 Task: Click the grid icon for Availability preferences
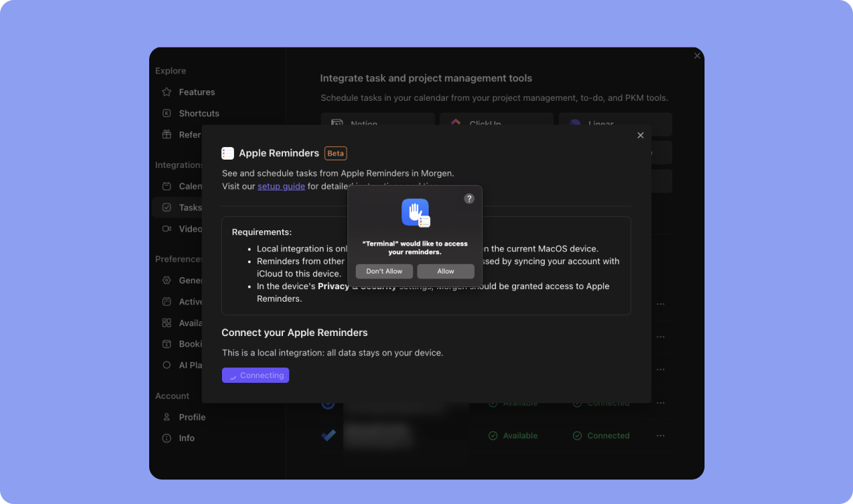point(167,323)
